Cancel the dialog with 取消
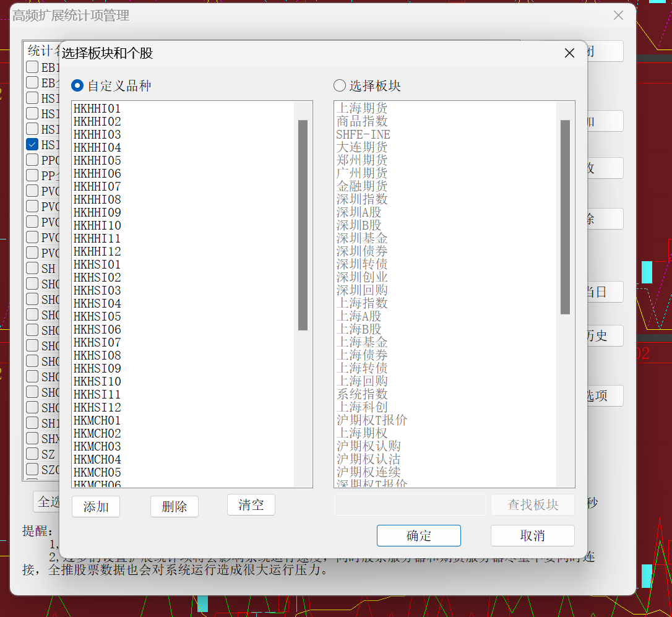This screenshot has height=617, width=672. click(x=533, y=535)
